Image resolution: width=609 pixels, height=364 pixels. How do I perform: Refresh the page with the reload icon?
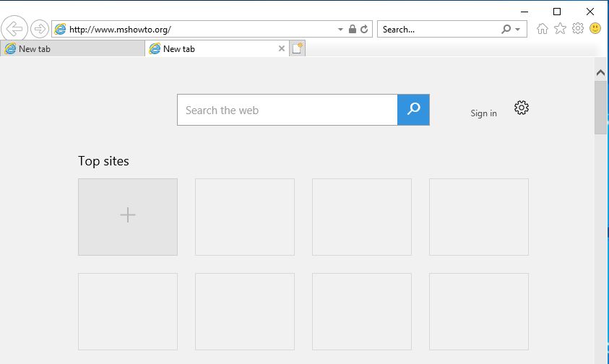364,29
